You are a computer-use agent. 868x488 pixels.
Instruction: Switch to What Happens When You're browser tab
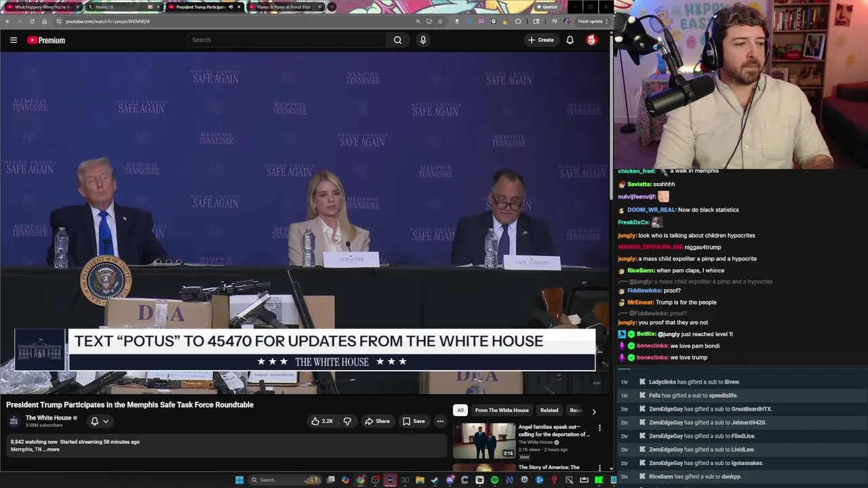pyautogui.click(x=42, y=7)
